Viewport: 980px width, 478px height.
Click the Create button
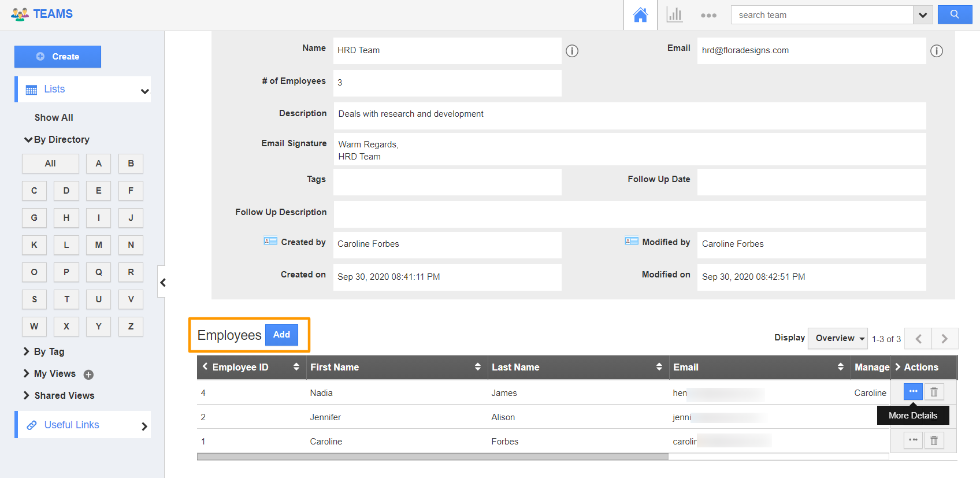[58, 57]
